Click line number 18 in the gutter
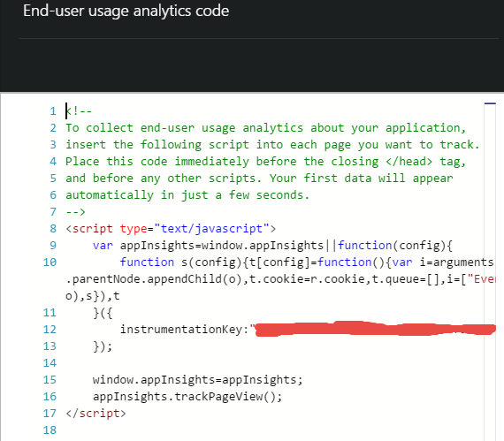Image resolution: width=504 pixels, height=441 pixels. 50,430
